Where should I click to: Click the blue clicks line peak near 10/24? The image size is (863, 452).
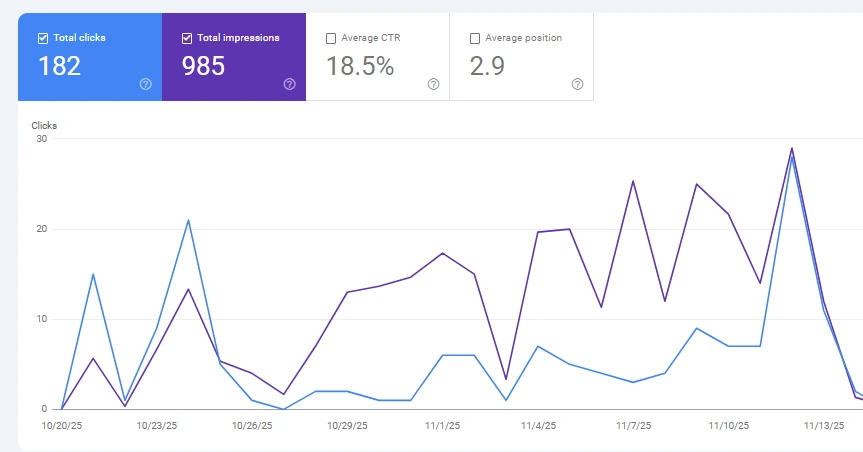pyautogui.click(x=188, y=220)
